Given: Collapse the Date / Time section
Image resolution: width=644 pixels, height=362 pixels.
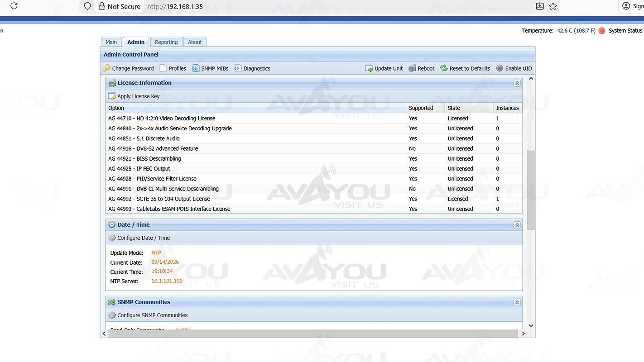Looking at the screenshot, I should pos(517,225).
